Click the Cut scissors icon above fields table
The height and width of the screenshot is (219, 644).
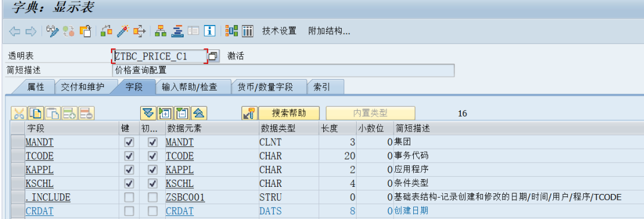pyautogui.click(x=18, y=113)
